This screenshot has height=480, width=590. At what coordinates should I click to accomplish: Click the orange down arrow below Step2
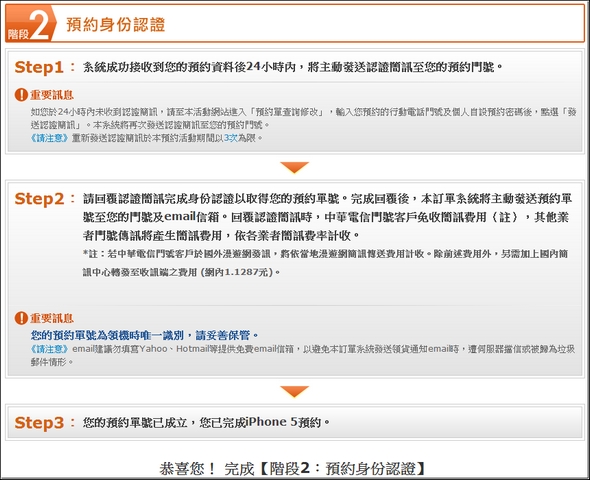click(295, 391)
